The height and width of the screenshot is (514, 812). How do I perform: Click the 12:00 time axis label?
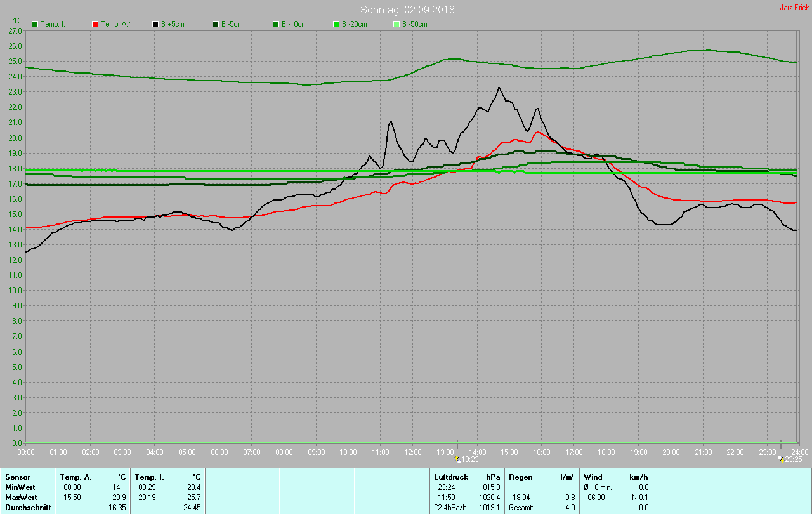pyautogui.click(x=413, y=452)
